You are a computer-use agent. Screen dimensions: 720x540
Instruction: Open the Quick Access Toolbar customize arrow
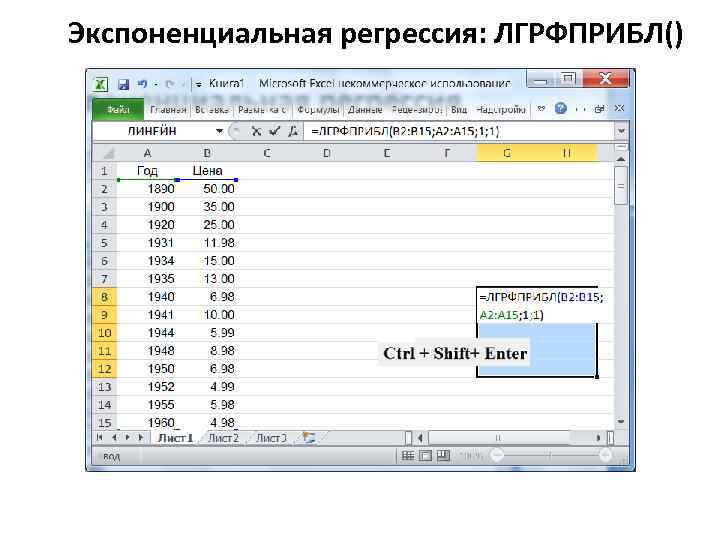198,84
